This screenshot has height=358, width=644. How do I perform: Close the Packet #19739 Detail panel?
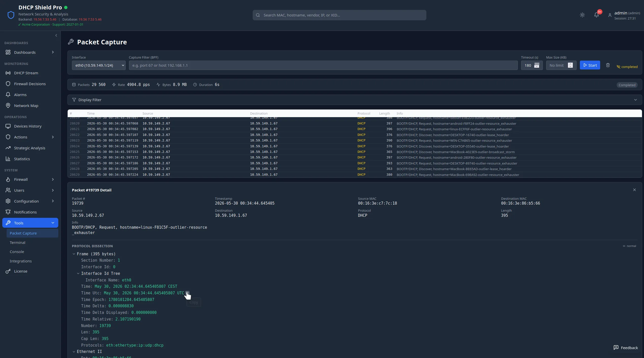(x=634, y=190)
